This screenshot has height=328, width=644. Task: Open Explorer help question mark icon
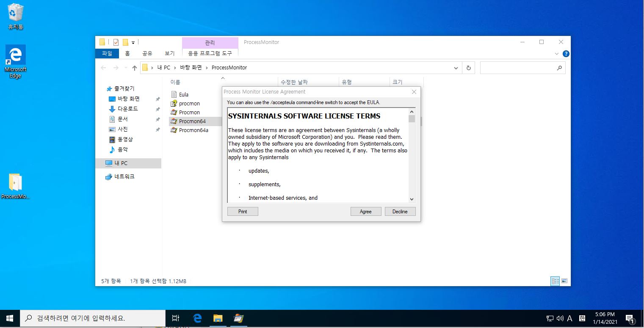(x=566, y=54)
